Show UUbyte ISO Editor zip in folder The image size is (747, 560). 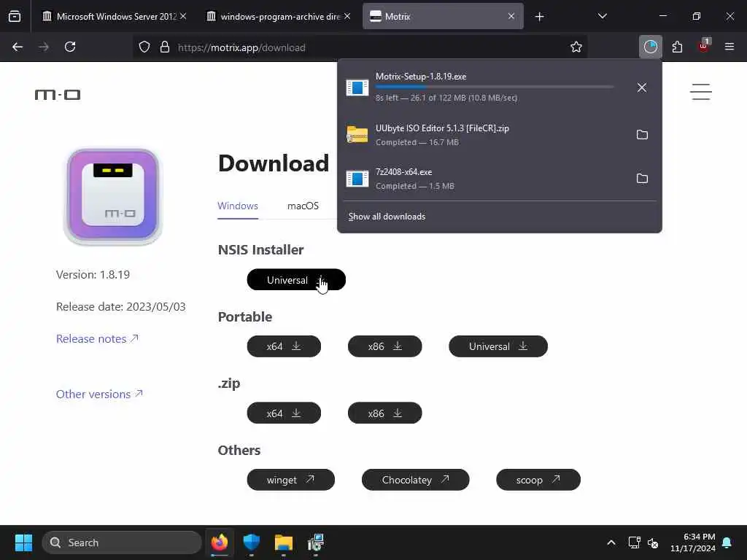click(x=642, y=135)
